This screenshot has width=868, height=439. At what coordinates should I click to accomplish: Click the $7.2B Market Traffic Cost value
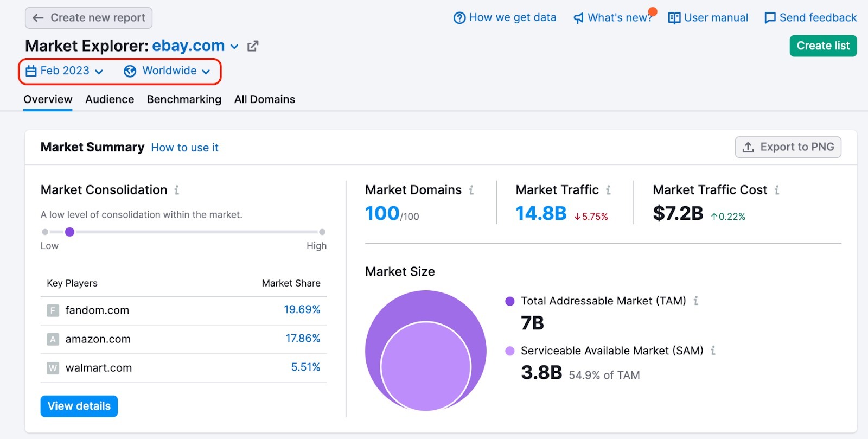(678, 213)
